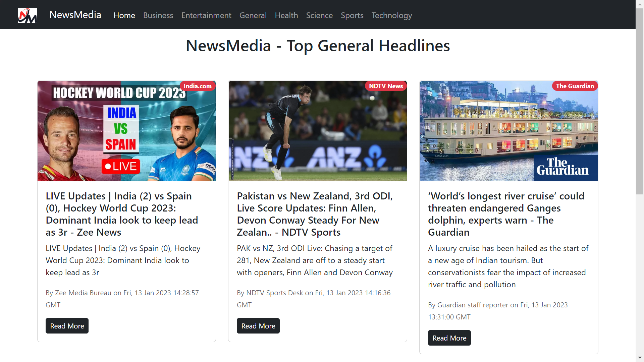Click the NDTV News source badge
The width and height of the screenshot is (644, 362).
pyautogui.click(x=386, y=86)
